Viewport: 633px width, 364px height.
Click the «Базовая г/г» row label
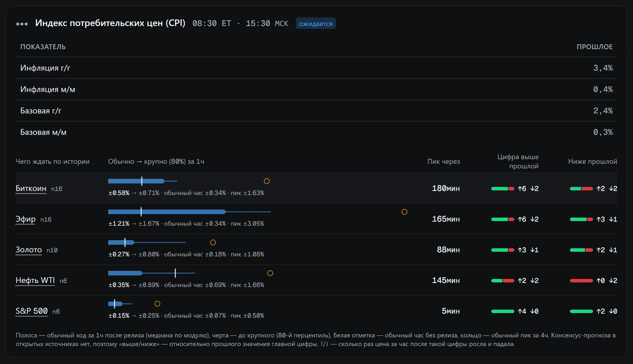(41, 111)
